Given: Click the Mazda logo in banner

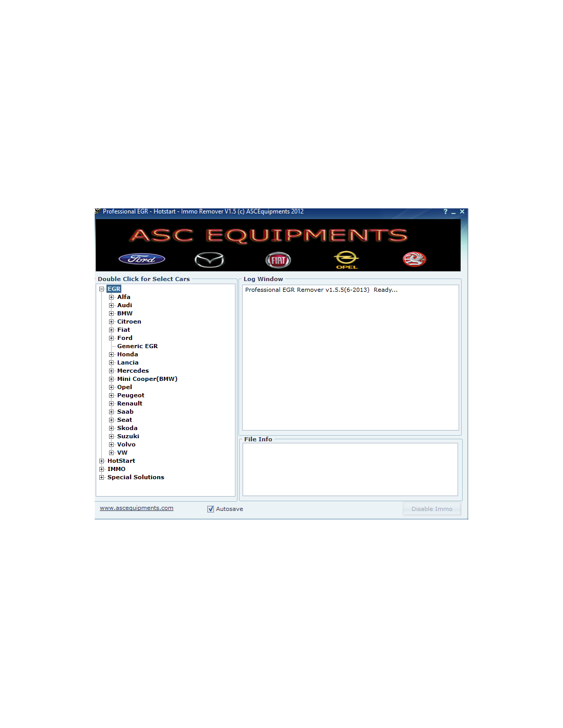Looking at the screenshot, I should (209, 260).
